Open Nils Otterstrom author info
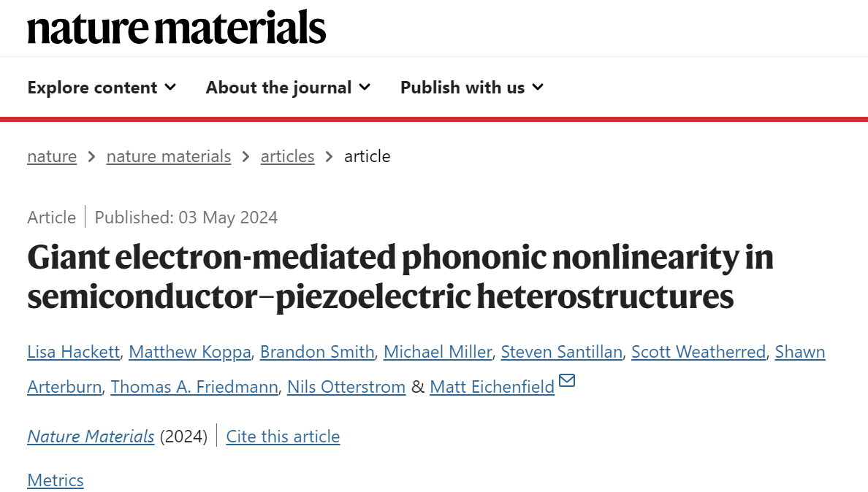 (346, 387)
